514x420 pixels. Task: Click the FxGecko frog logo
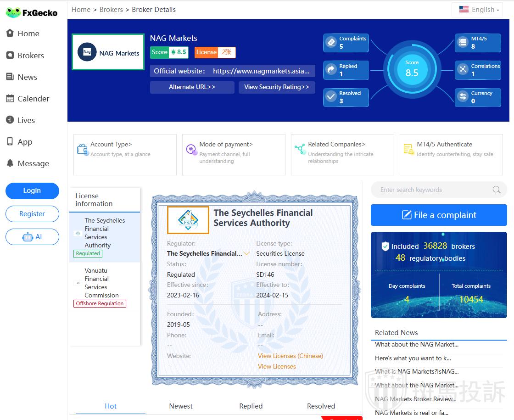(x=13, y=12)
